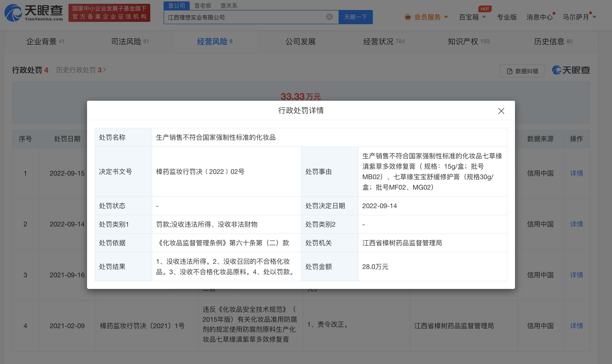Open 详情 for row 2021-09-16

click(576, 275)
